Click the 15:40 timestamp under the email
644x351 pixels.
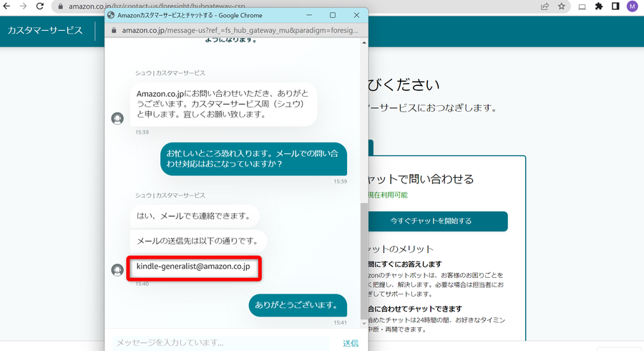click(x=142, y=284)
